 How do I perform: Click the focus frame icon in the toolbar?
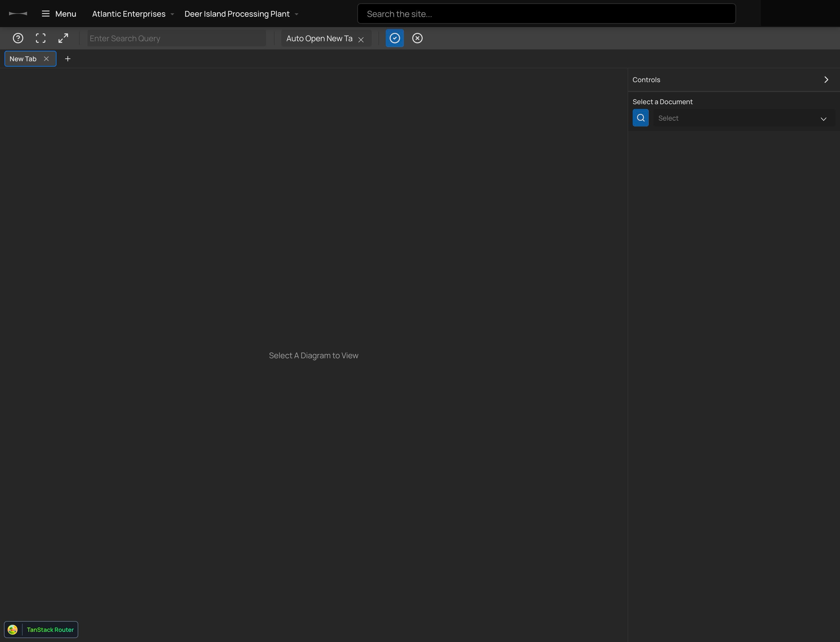coord(40,38)
